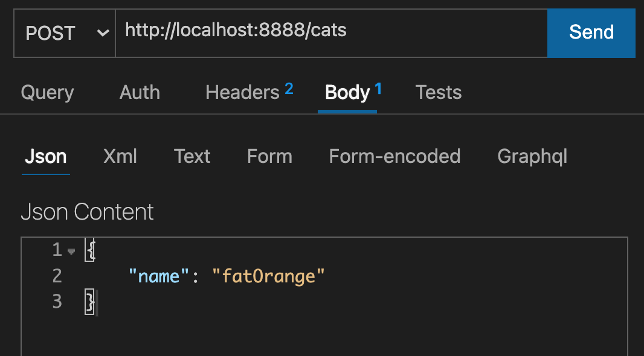Collapse the JSON object fold arrow on line 1
The height and width of the screenshot is (356, 644).
pos(71,252)
